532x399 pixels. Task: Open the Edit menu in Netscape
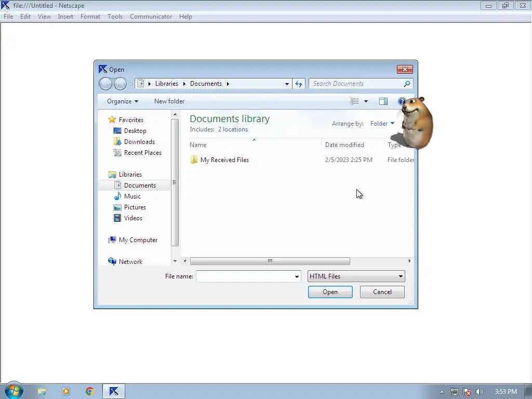point(25,17)
